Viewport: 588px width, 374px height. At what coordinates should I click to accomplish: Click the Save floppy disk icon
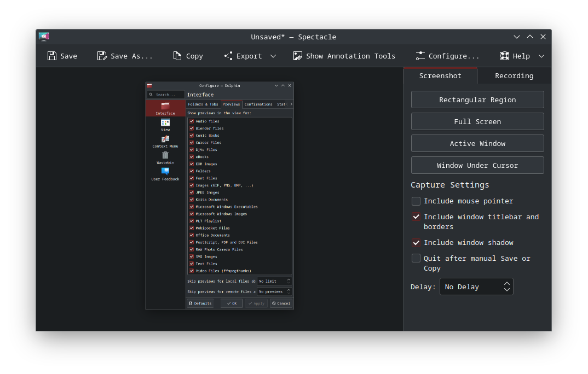[52, 56]
